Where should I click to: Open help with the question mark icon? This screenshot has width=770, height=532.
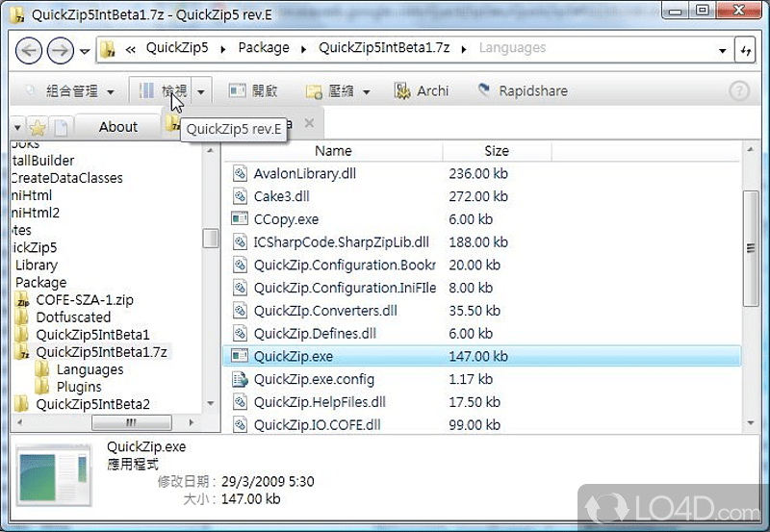pos(739,90)
